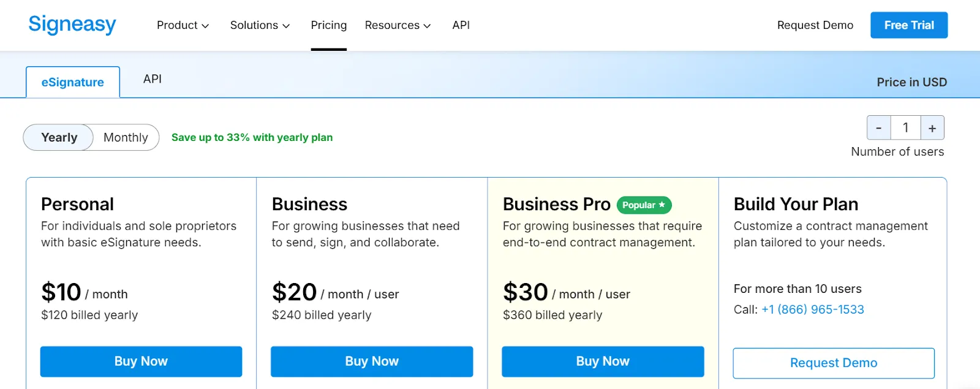980x389 pixels.
Task: Request a demo for Build Your Plan
Action: point(834,363)
